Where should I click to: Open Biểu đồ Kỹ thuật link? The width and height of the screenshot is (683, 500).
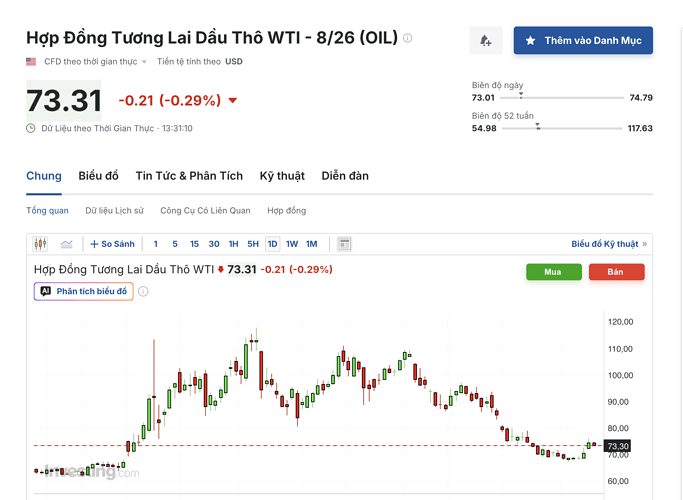pos(609,244)
